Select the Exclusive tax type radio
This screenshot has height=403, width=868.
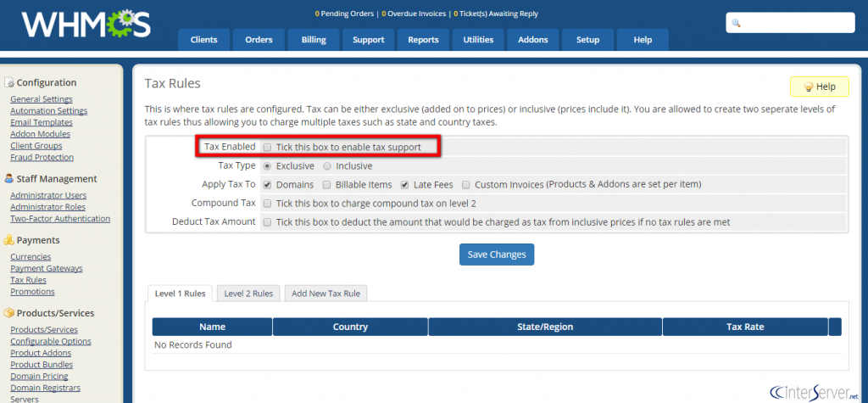click(267, 165)
